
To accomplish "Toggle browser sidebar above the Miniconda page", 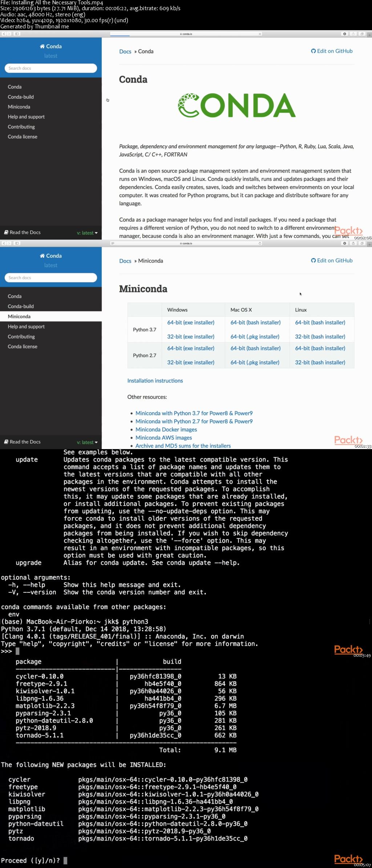I will 17,243.
